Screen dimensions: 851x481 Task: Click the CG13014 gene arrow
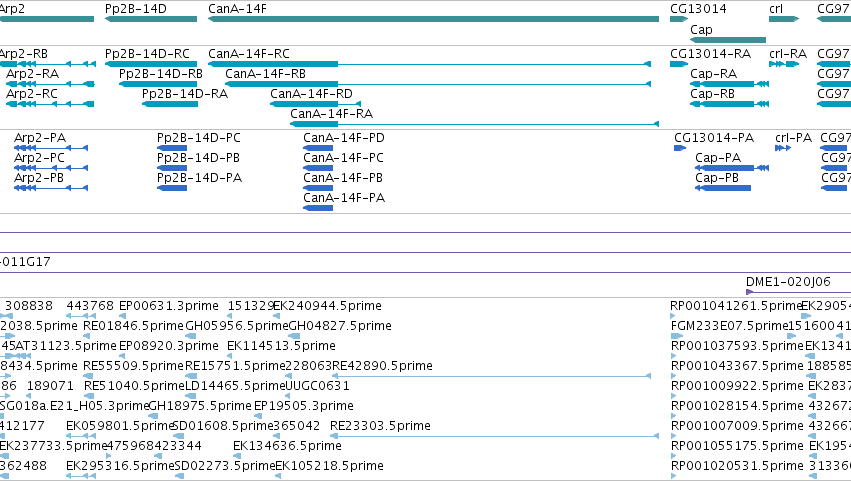pos(679,19)
